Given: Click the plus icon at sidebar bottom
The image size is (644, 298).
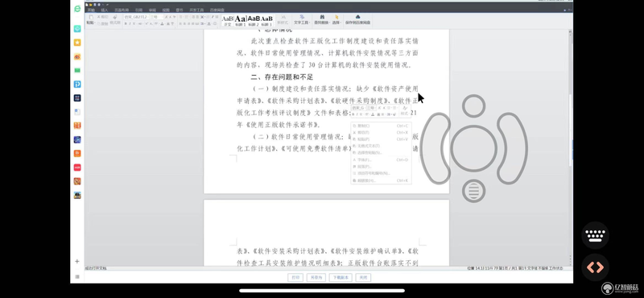Looking at the screenshot, I should click(x=76, y=262).
